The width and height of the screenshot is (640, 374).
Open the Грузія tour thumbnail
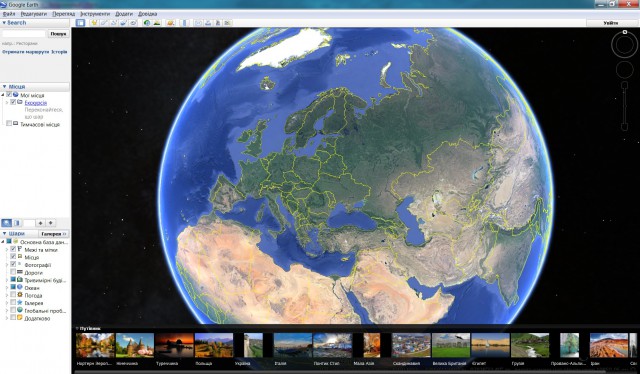click(530, 345)
